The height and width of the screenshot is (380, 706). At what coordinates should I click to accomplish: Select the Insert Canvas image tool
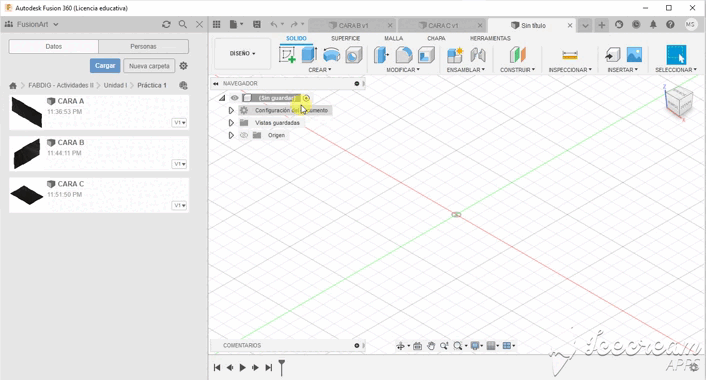point(634,55)
